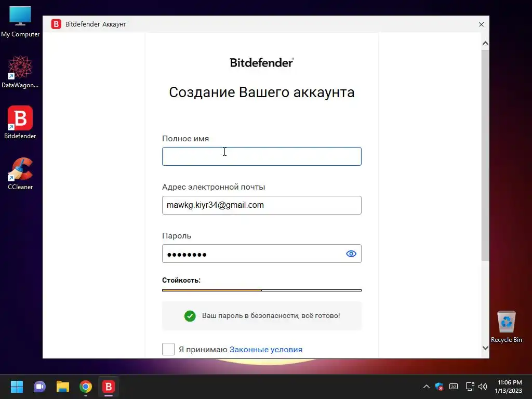Image resolution: width=532 pixels, height=399 pixels.
Task: Show hidden tray icons chevron
Action: (x=427, y=387)
